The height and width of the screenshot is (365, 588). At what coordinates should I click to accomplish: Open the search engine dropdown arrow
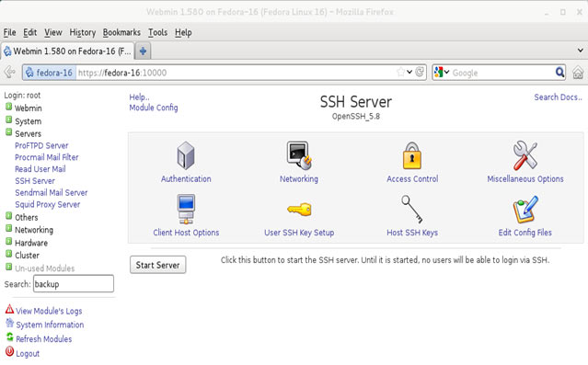point(446,72)
